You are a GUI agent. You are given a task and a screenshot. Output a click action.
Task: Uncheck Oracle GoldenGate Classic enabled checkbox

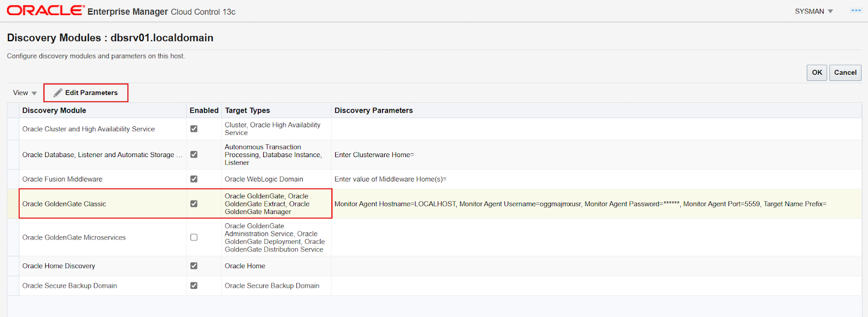tap(194, 204)
